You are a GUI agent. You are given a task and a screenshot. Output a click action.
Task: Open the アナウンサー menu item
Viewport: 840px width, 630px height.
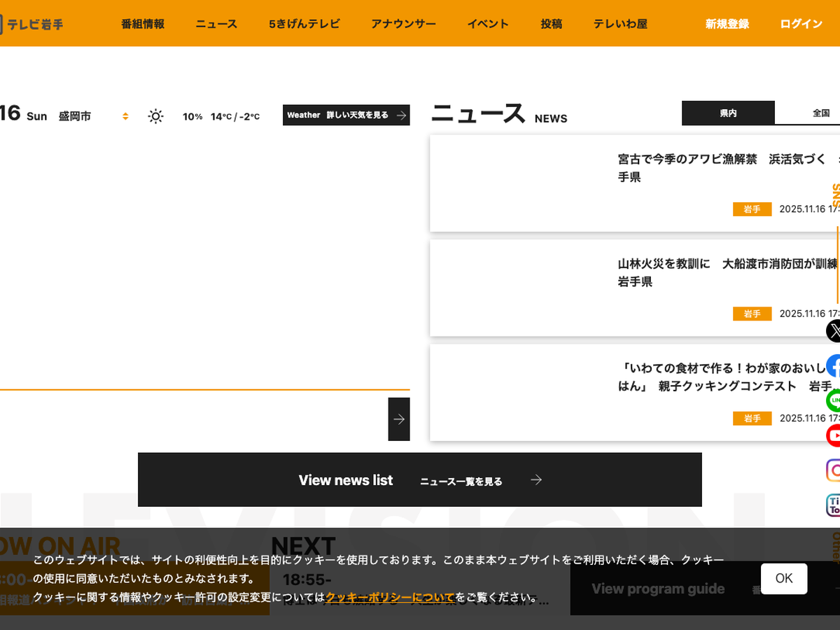(403, 24)
